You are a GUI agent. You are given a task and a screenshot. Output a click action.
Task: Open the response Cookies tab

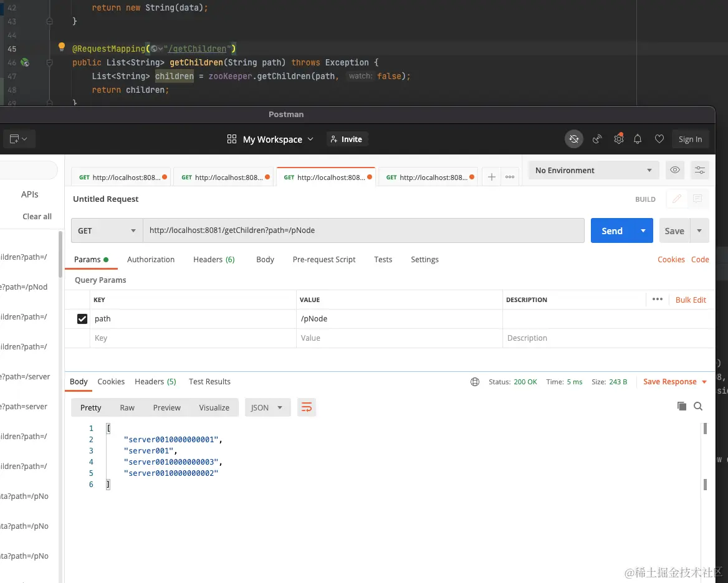(111, 381)
